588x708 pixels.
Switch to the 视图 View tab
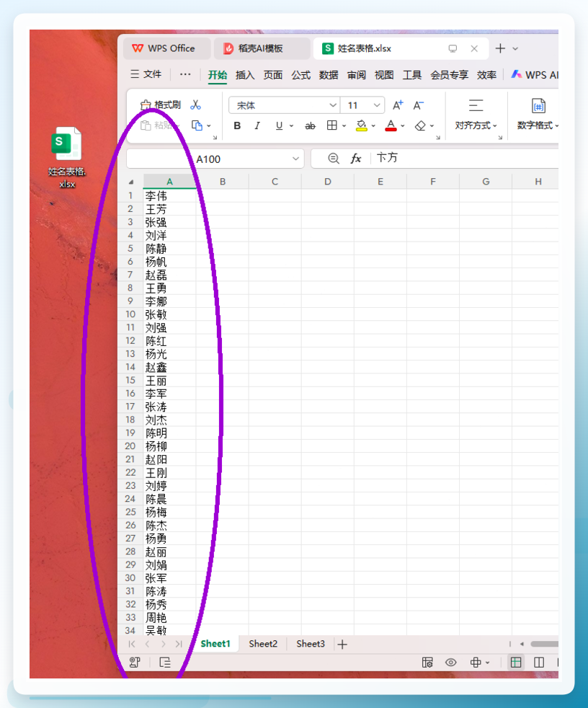click(384, 75)
